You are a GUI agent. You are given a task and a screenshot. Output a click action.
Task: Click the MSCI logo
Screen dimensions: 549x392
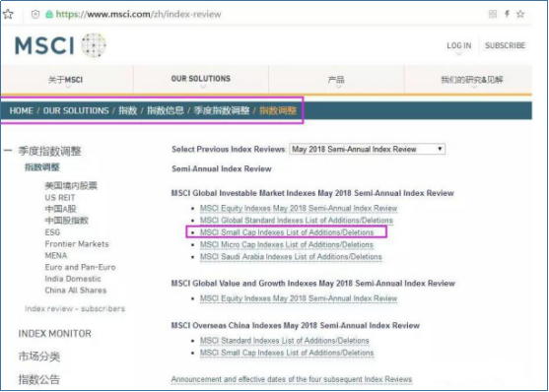60,45
